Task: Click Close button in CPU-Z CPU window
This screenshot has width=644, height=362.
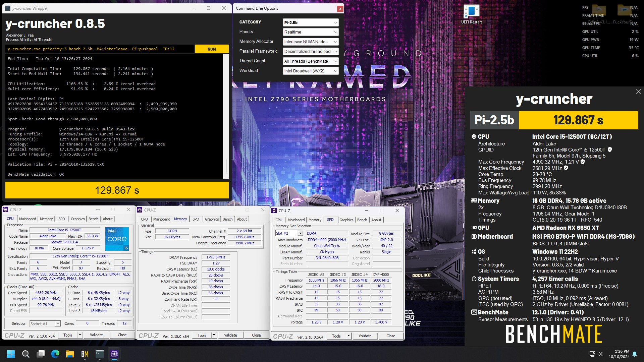Action: click(x=122, y=335)
